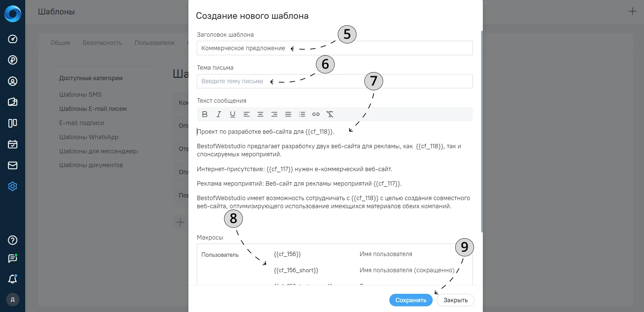644x312 pixels.
Task: Insert a hyperlink into the message
Action: tap(316, 114)
